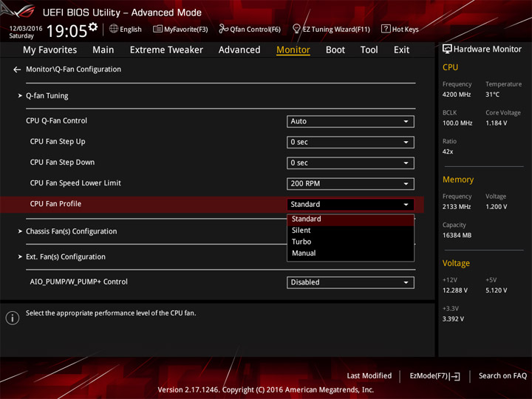Choose Manual fan profile option

tap(350, 253)
